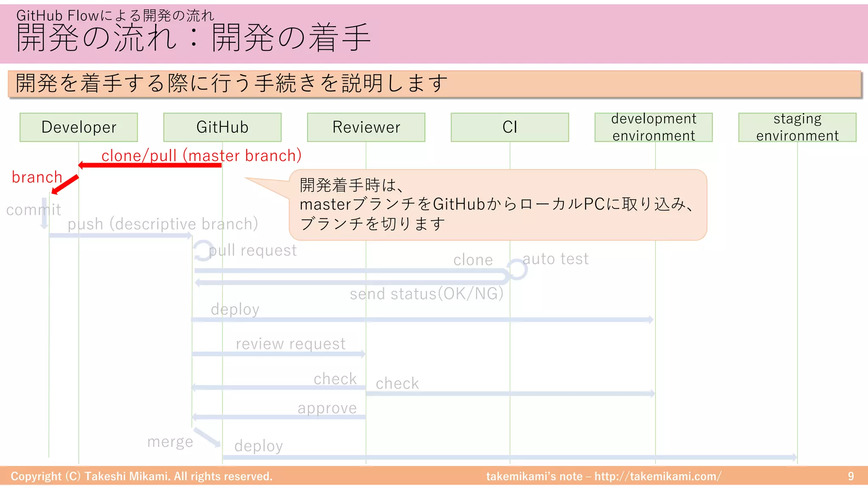Screen dimensions: 868x488
Task: Click the development environment header box
Action: point(654,127)
